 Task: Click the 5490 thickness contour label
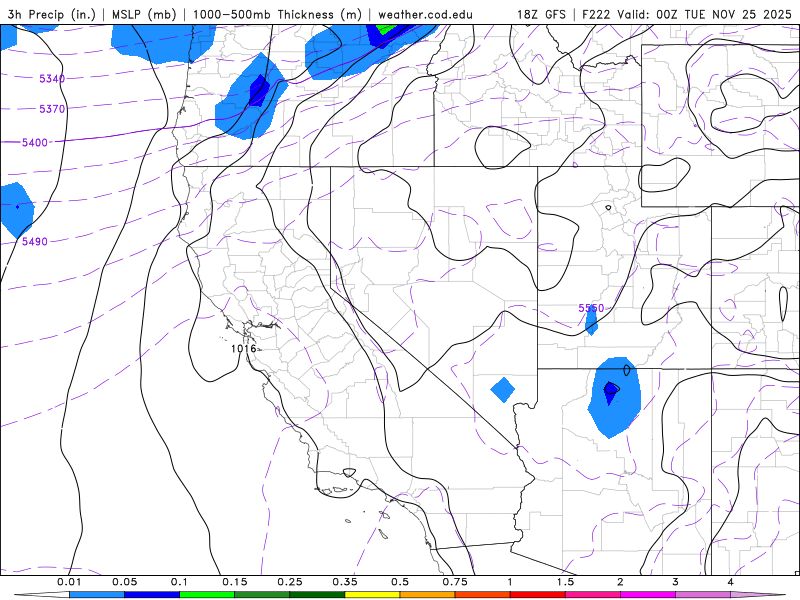[35, 241]
